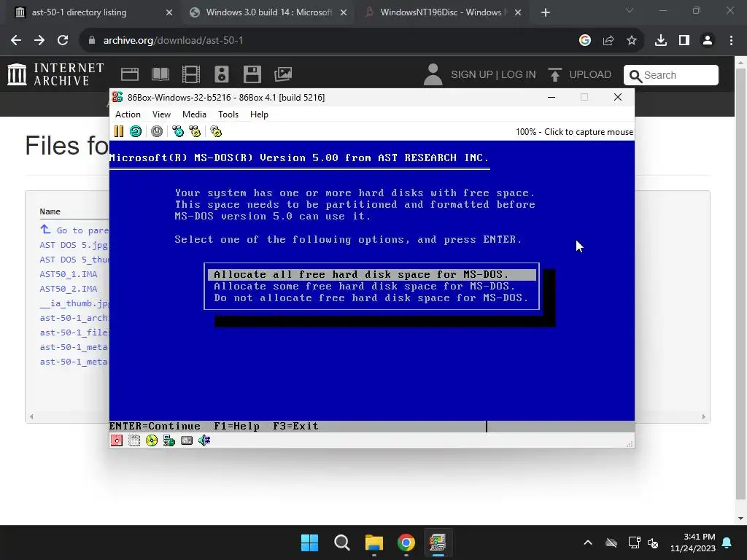Open File Explorer from taskbar
Image resolution: width=747 pixels, height=560 pixels.
[x=374, y=542]
